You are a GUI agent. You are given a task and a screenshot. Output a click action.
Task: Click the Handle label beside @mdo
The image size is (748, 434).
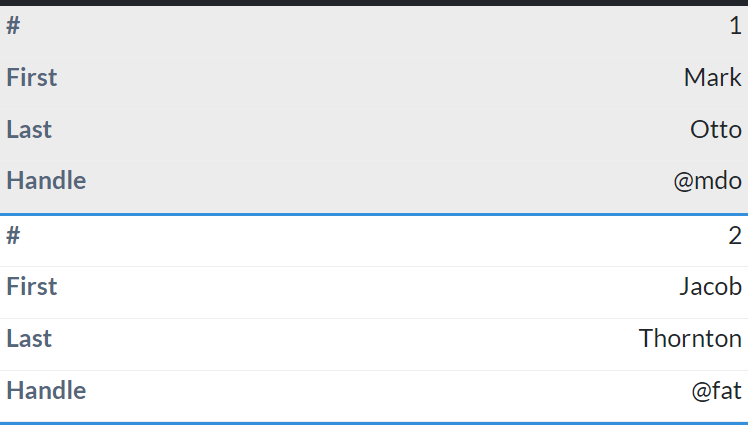click(46, 181)
